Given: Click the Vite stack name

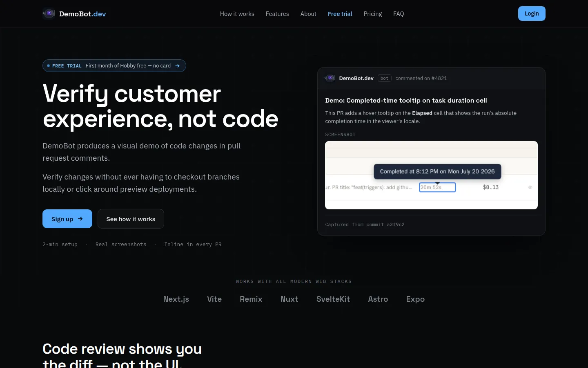Looking at the screenshot, I should (214, 299).
